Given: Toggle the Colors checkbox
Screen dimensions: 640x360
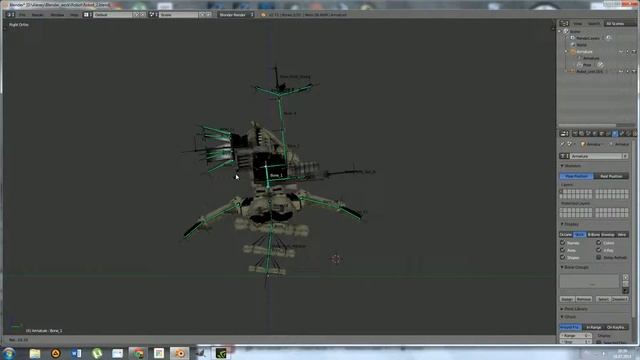Looking at the screenshot, I should point(598,243).
